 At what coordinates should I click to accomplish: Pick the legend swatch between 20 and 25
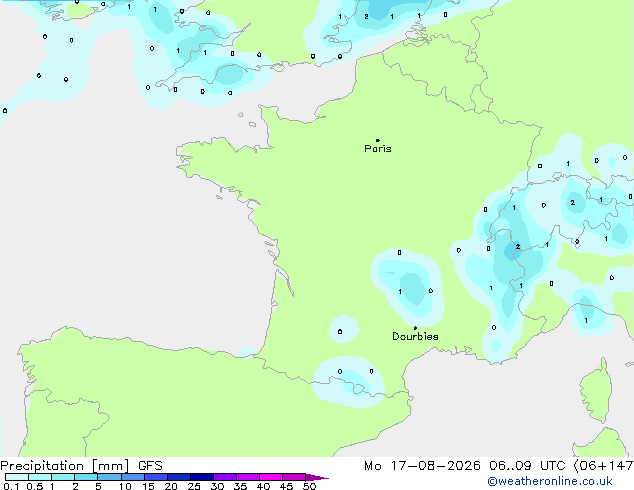tap(179, 477)
